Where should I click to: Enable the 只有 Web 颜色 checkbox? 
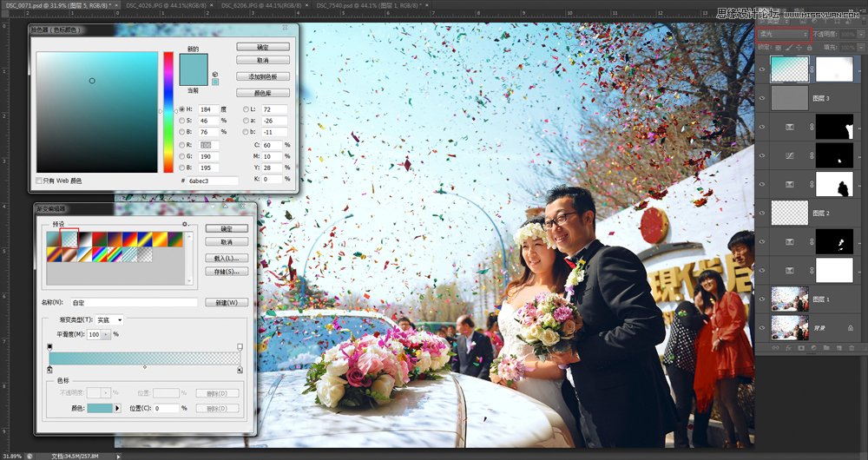(x=39, y=181)
